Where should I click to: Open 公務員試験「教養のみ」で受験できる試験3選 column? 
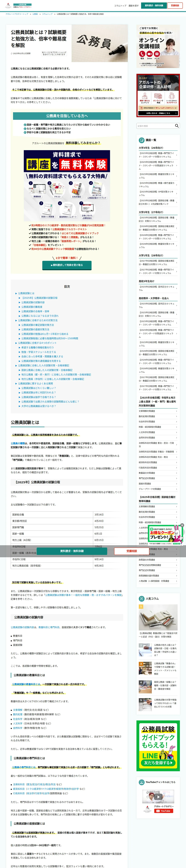coord(158,669)
